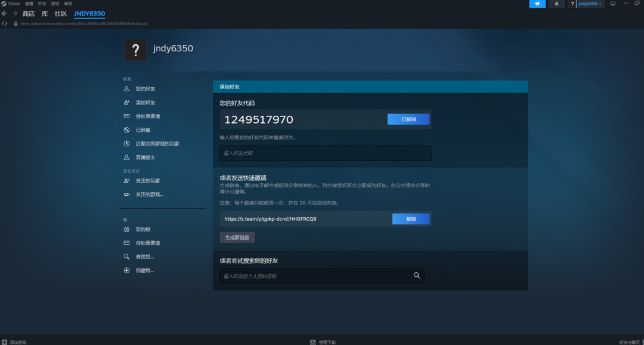644x345 pixels.
Task: Open the notifications bell icon
Action: click(557, 4)
